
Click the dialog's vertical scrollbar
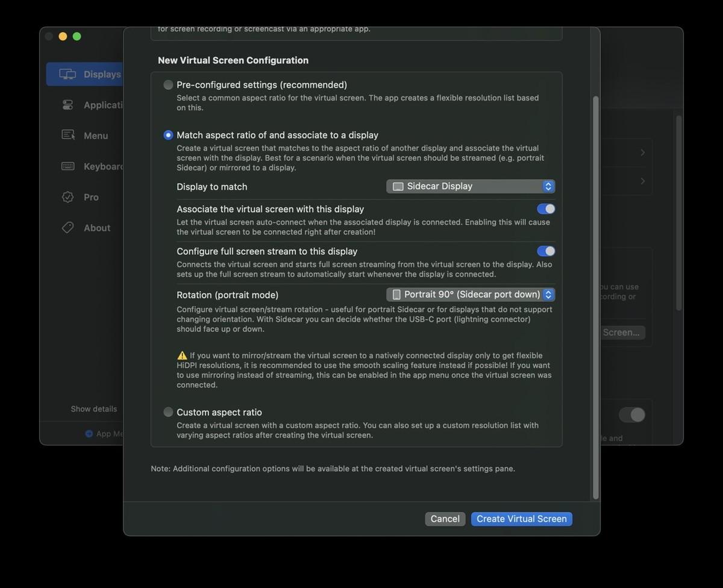(596, 298)
